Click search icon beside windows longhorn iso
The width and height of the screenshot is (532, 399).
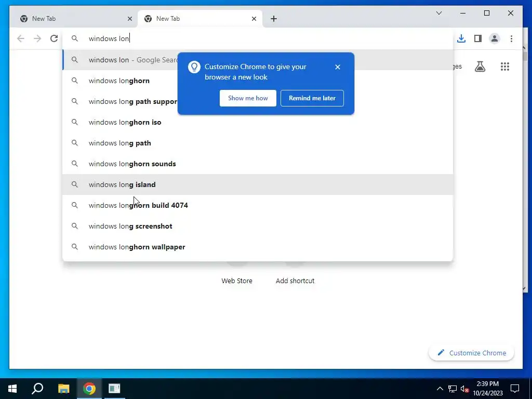(x=75, y=122)
